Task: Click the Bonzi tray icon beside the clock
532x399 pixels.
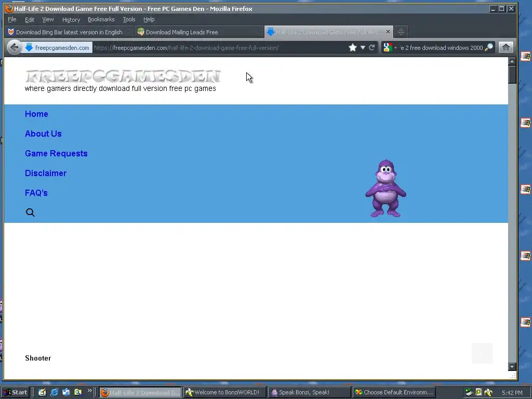Action: (x=488, y=392)
